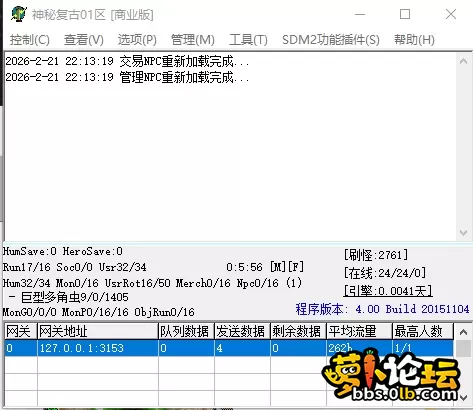
Task: Click the log panel scroll up arrow
Action: click(x=463, y=61)
